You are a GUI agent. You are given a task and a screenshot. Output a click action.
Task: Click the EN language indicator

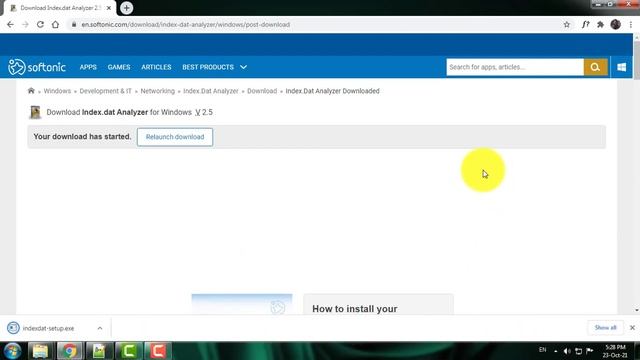(x=542, y=350)
